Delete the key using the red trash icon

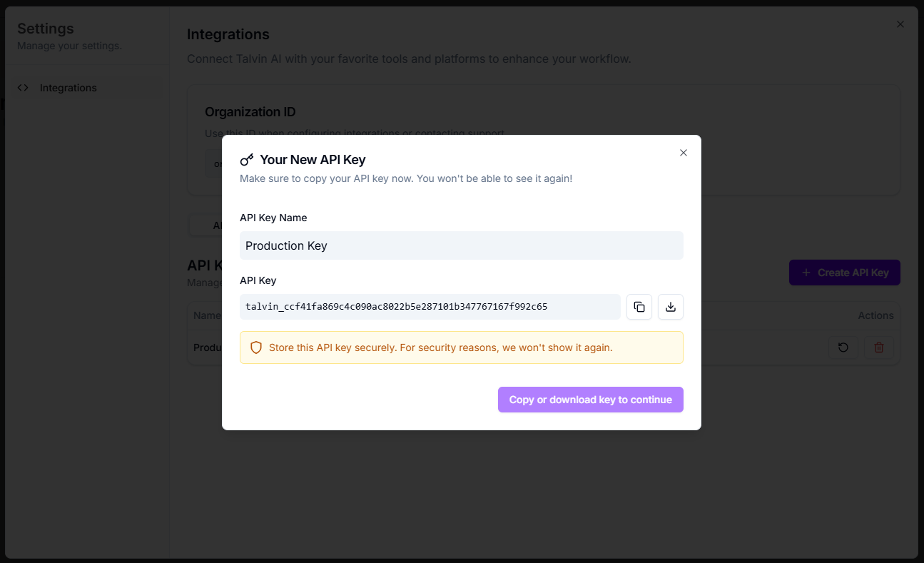coord(879,348)
